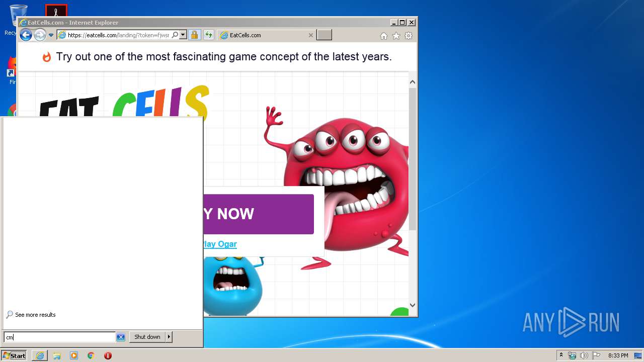This screenshot has width=644, height=362.
Task: Go back using Internet Explorer Back arrow
Action: coord(26,35)
